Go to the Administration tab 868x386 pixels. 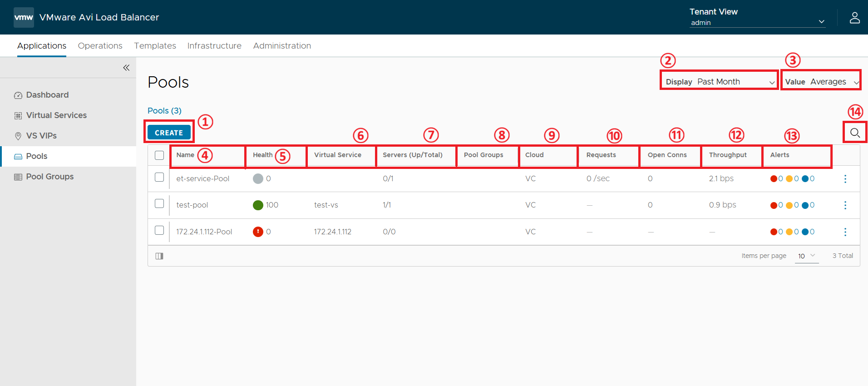point(282,46)
